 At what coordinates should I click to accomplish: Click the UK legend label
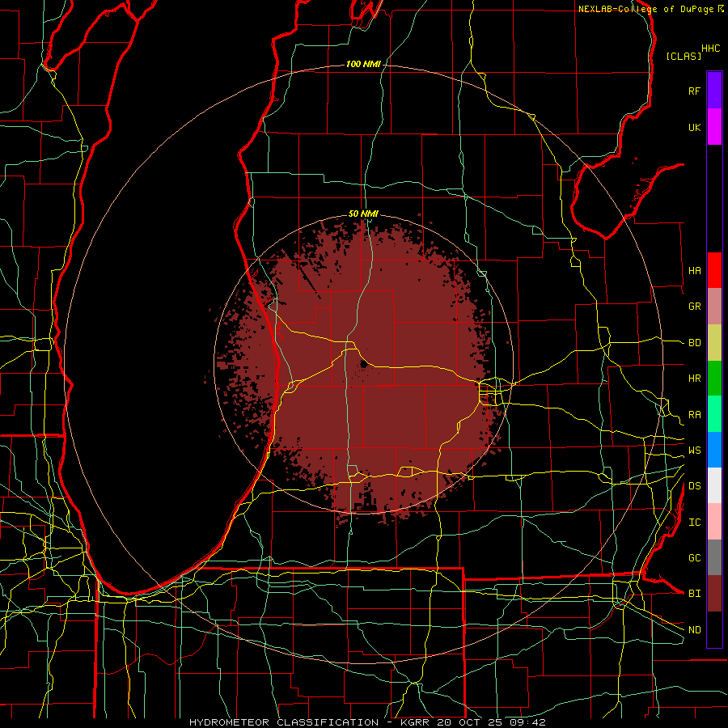tap(695, 127)
